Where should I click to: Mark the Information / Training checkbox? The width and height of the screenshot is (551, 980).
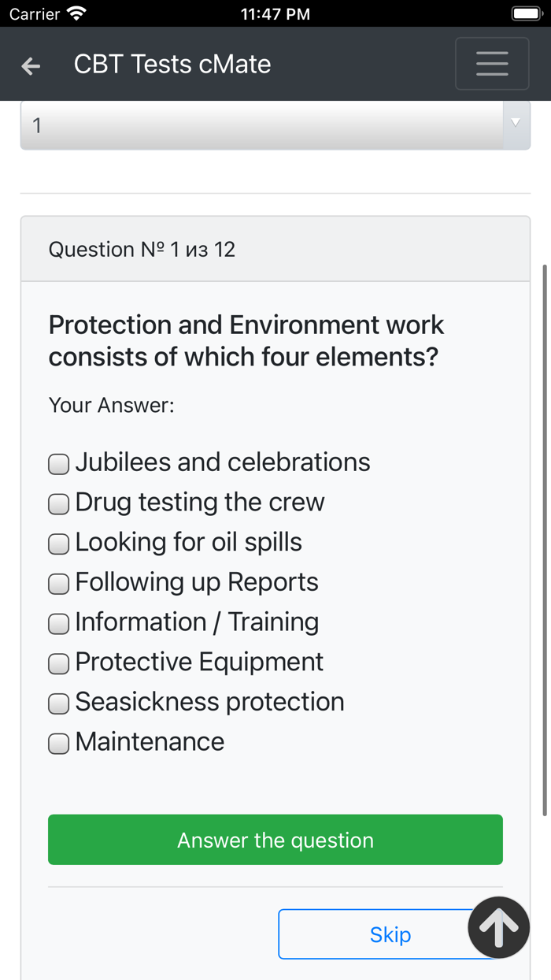[59, 624]
